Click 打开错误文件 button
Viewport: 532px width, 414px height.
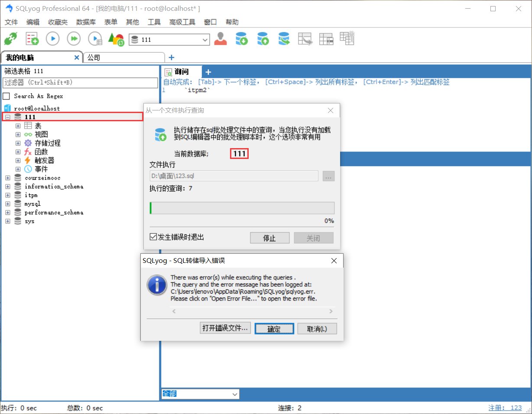(x=225, y=328)
